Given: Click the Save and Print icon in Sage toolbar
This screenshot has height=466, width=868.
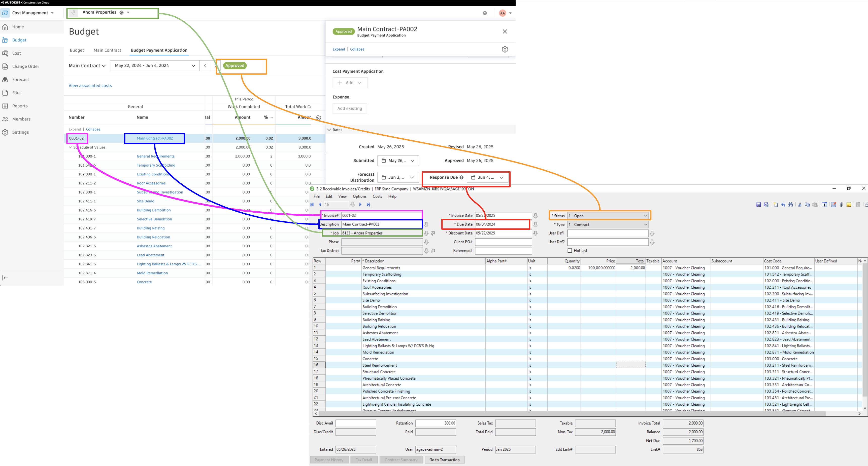Looking at the screenshot, I should [x=766, y=205].
